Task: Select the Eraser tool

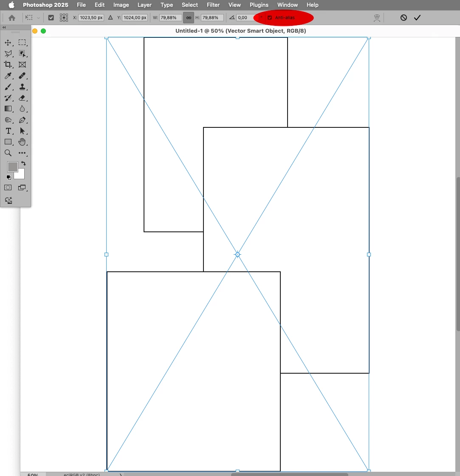Action: [22, 98]
